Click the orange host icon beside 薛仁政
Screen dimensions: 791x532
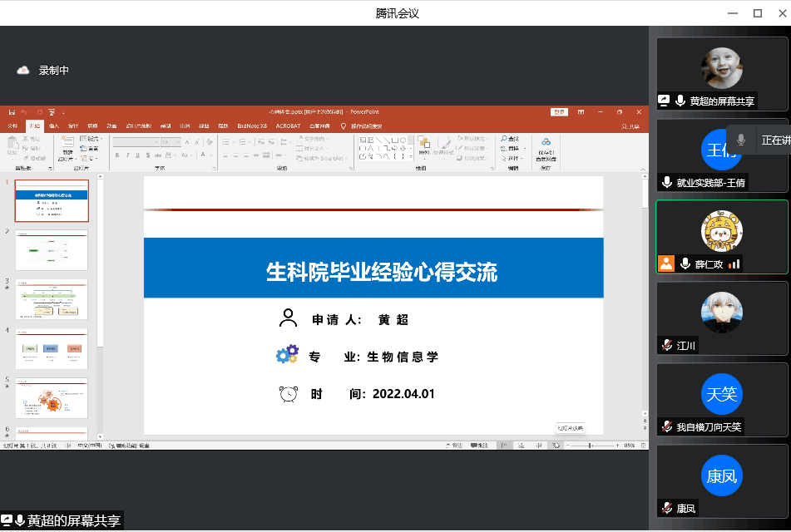[x=665, y=264]
